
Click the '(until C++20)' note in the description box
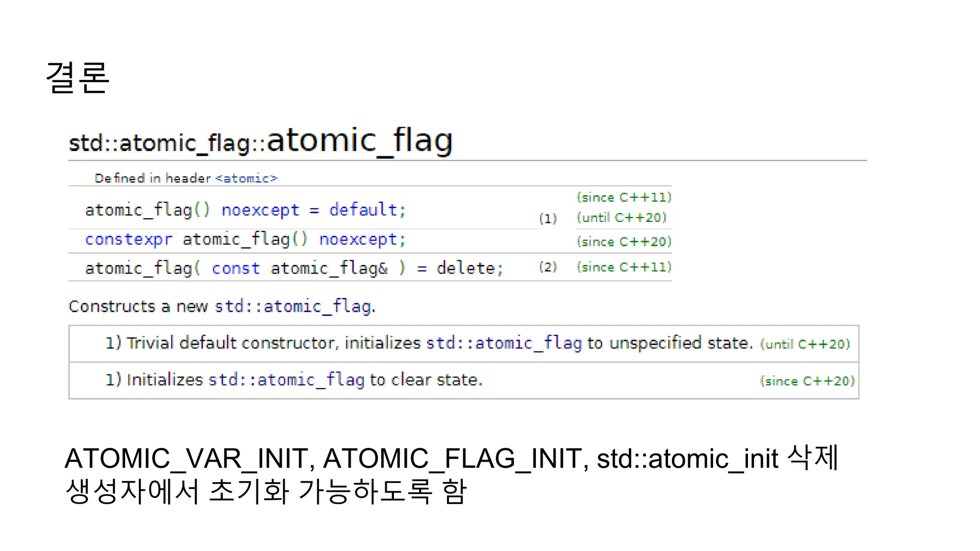[x=805, y=344]
